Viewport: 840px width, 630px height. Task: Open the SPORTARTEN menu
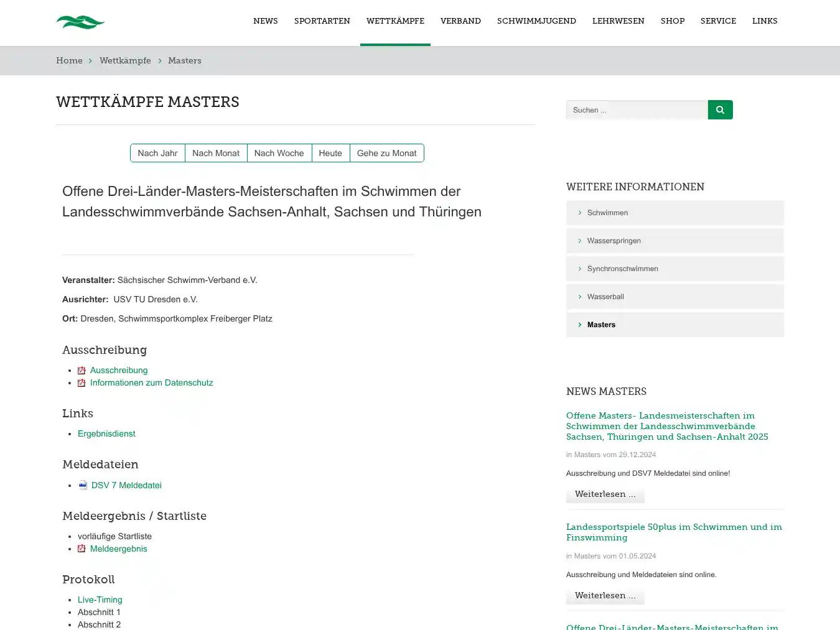pos(322,21)
